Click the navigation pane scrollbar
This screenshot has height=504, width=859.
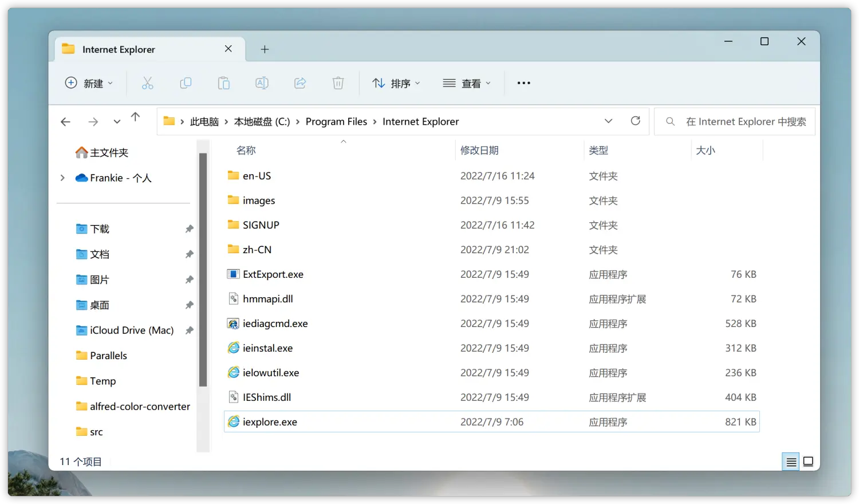tap(203, 269)
